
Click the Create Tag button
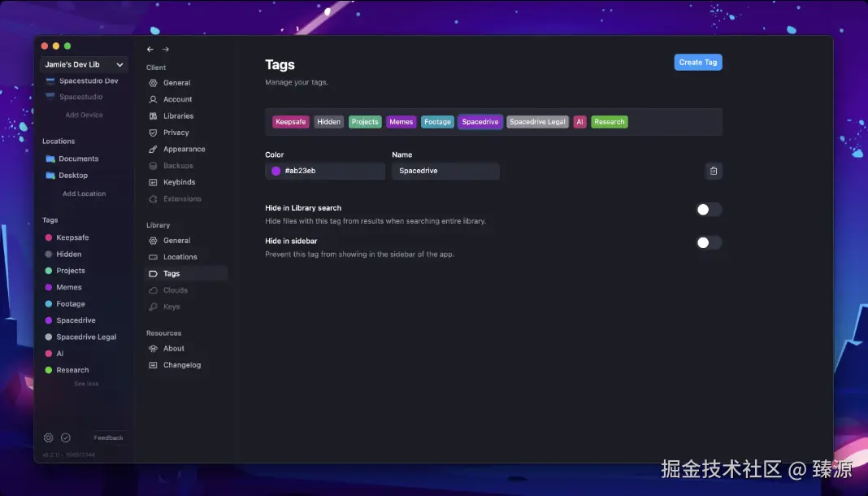pyautogui.click(x=698, y=62)
